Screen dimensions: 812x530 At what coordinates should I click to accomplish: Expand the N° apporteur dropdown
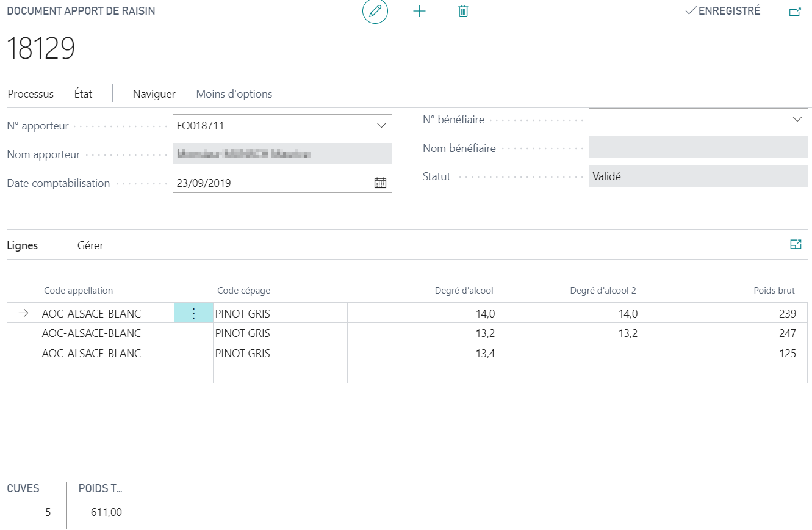(x=381, y=126)
